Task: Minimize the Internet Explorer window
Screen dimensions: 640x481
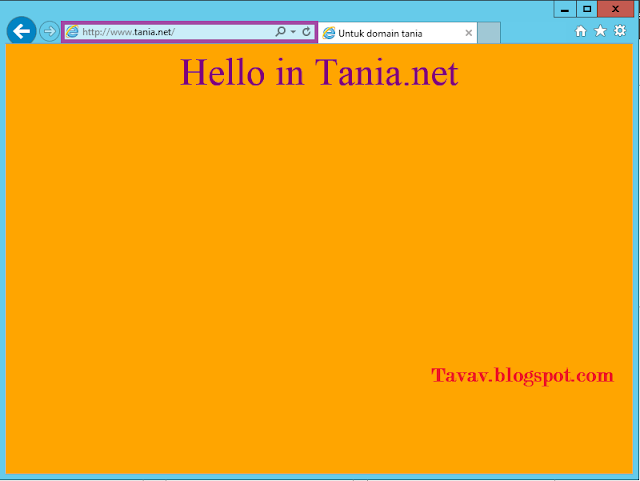Action: [565, 9]
